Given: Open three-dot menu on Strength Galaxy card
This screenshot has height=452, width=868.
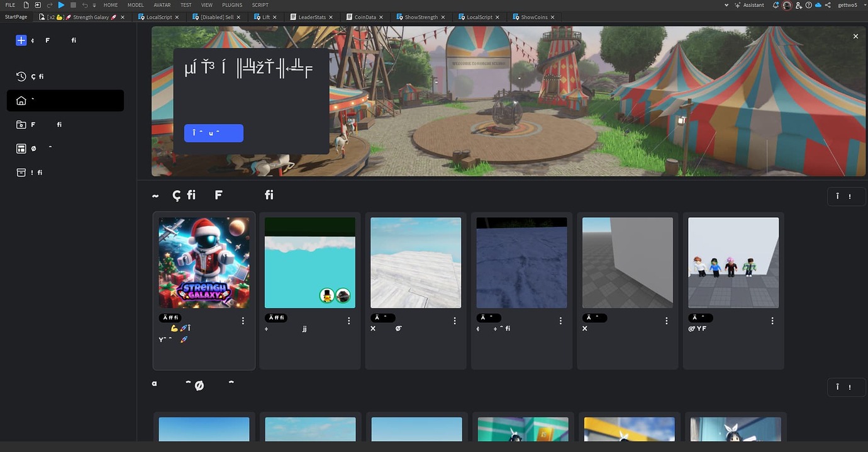Looking at the screenshot, I should tap(243, 321).
